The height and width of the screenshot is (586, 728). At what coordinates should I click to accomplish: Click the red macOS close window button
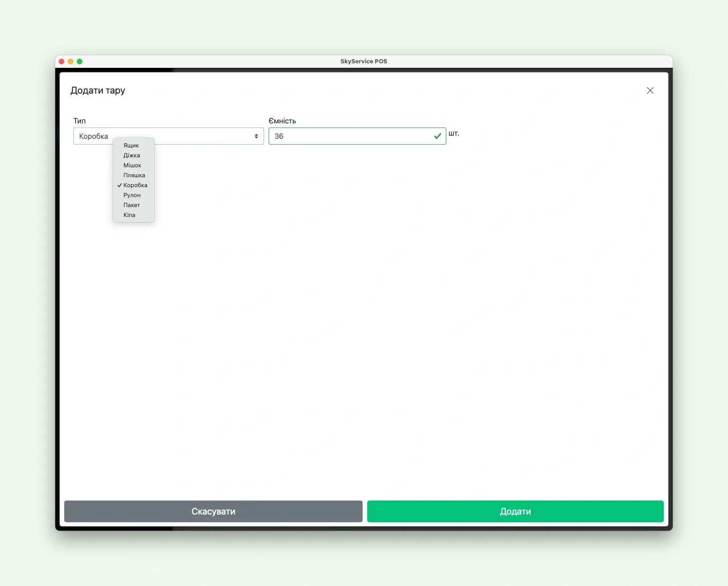click(61, 61)
